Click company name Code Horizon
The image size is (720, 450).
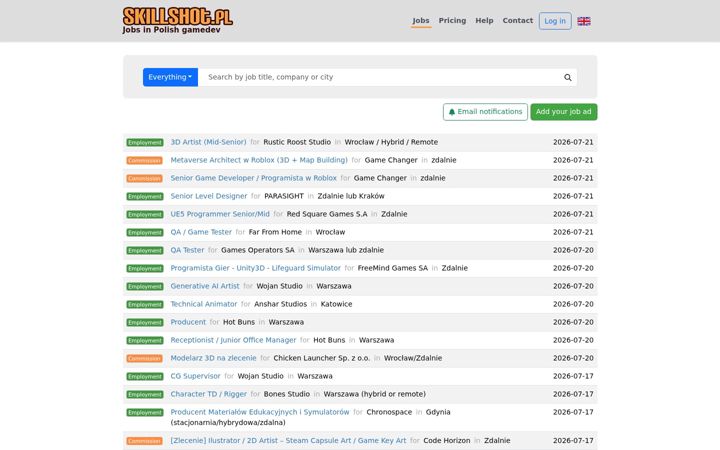coord(446,441)
